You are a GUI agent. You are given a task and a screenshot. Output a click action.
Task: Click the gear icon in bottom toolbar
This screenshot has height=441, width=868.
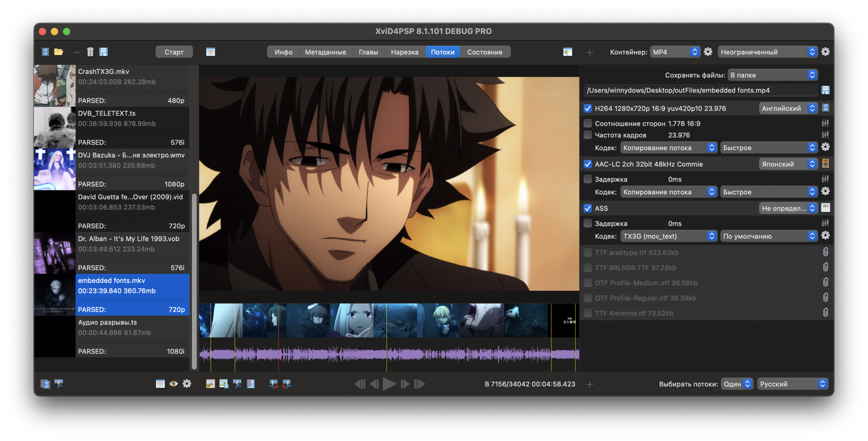pyautogui.click(x=187, y=384)
